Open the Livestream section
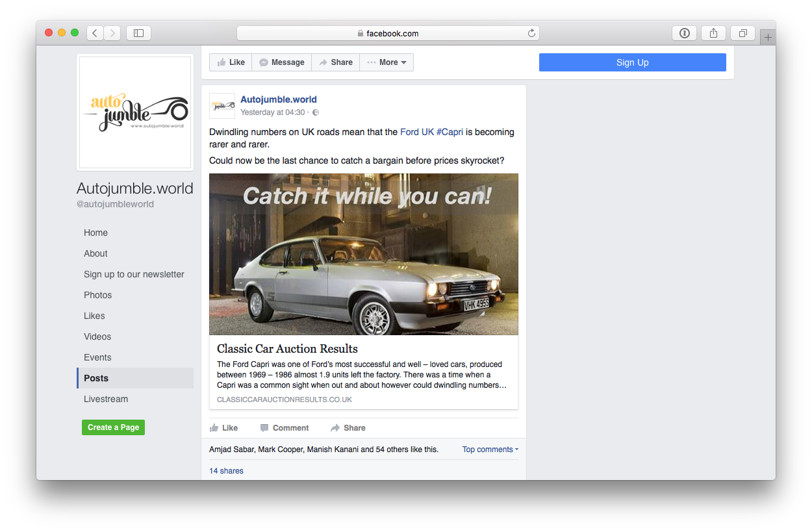This screenshot has height=532, width=812. pyautogui.click(x=106, y=399)
